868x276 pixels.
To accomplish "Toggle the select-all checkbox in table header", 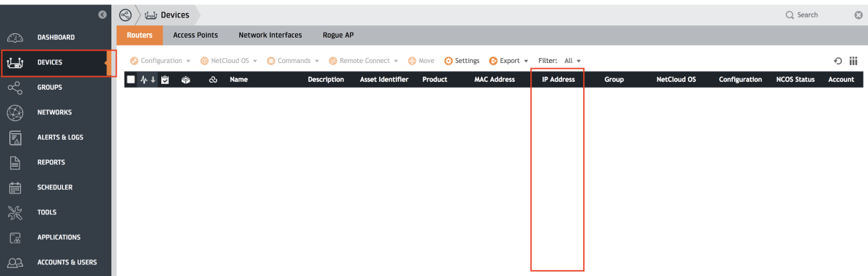I will click(x=131, y=80).
